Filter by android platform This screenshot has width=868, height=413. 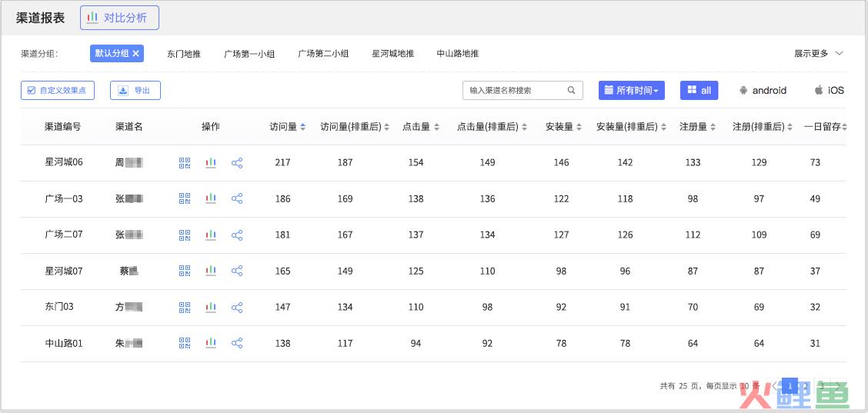tap(762, 91)
